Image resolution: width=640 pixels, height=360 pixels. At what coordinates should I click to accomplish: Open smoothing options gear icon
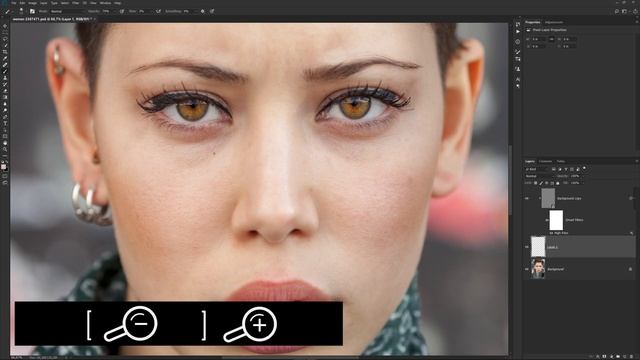pos(202,11)
